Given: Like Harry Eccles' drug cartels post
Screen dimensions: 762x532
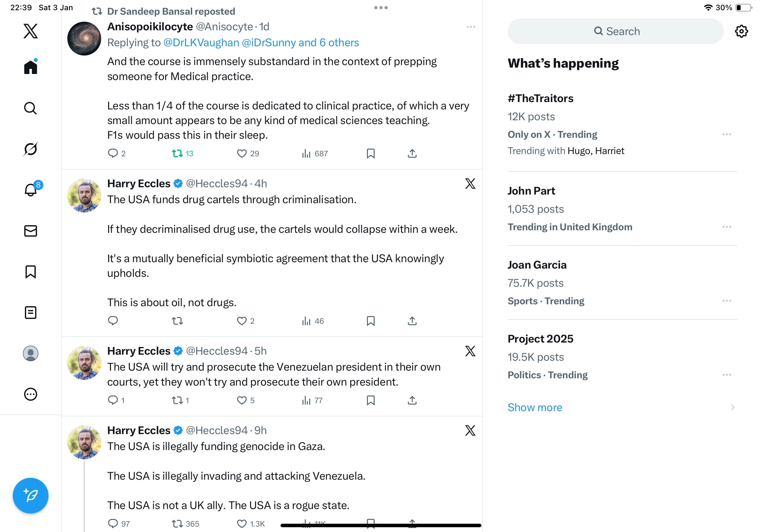Looking at the screenshot, I should pos(242,321).
